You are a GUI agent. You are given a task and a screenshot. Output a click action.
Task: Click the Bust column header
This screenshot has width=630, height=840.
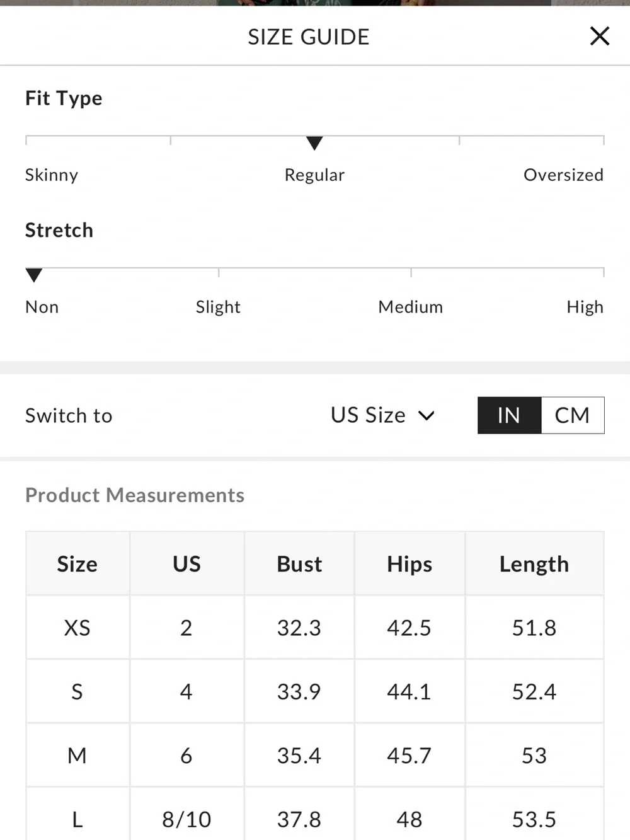tap(299, 563)
